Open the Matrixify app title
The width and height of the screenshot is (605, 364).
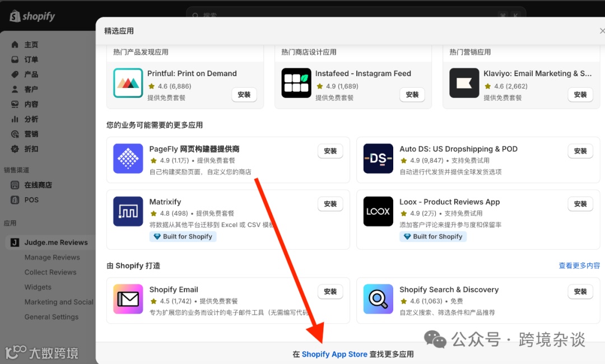pos(165,202)
